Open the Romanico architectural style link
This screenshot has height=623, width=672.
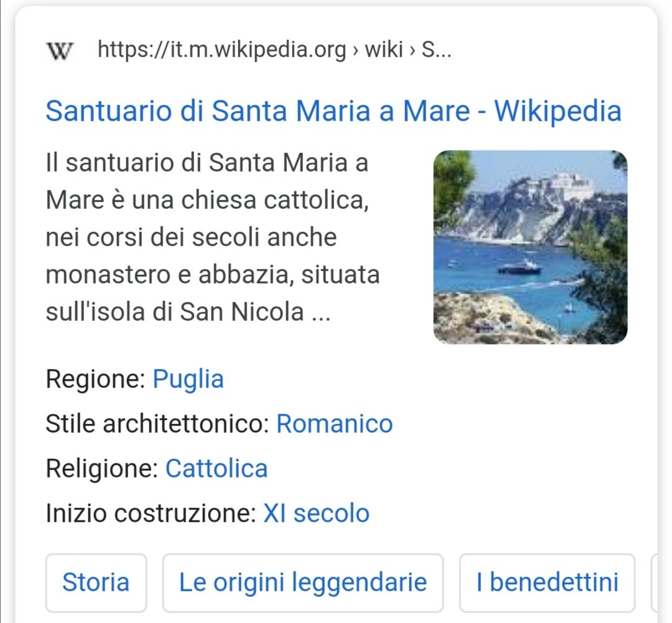pos(334,423)
